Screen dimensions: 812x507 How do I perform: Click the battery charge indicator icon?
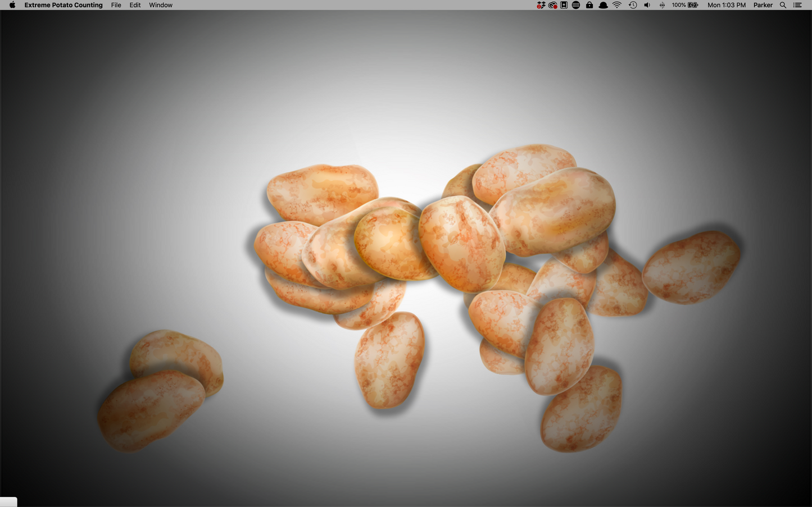tap(692, 5)
